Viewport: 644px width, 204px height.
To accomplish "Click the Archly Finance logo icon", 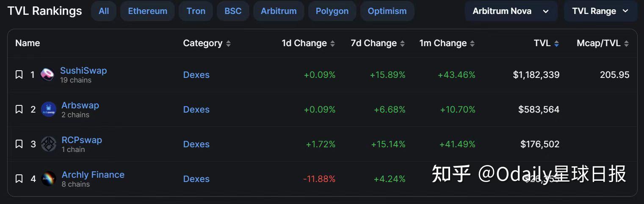I will [x=49, y=179].
